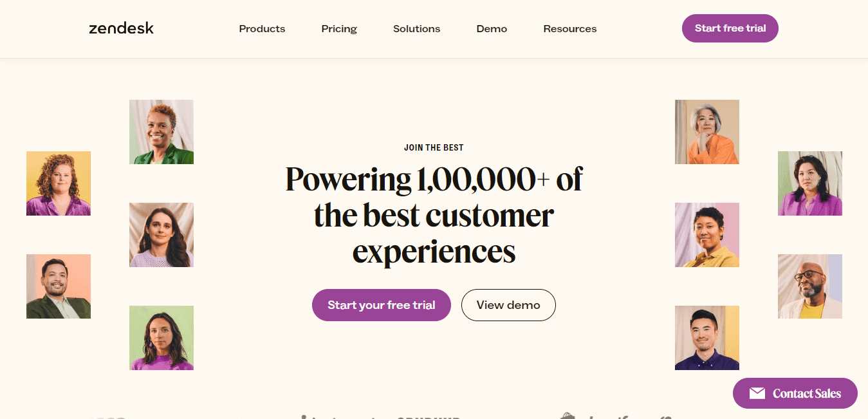The width and height of the screenshot is (868, 419).
Task: Open the Resources menu
Action: (569, 28)
